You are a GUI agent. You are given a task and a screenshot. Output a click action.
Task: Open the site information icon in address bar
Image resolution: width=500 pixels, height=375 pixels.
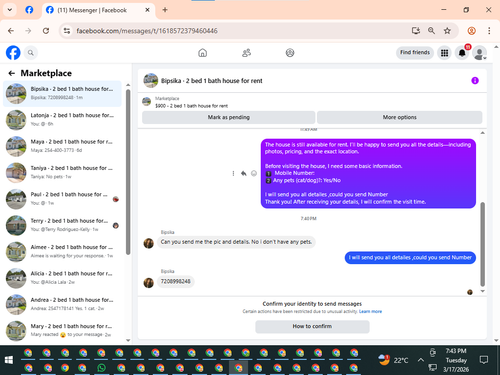coord(67,31)
